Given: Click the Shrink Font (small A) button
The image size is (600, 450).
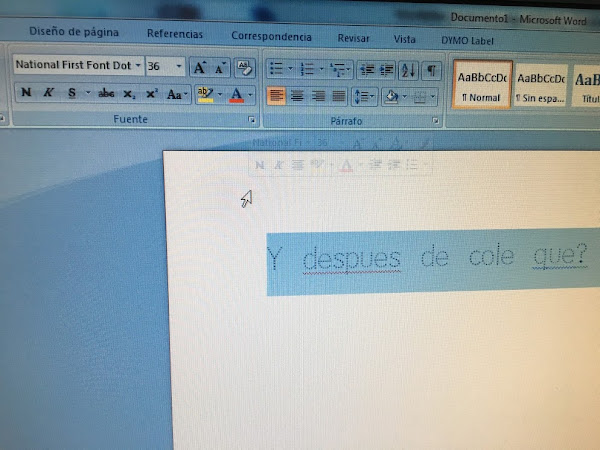Looking at the screenshot, I should (x=220, y=68).
